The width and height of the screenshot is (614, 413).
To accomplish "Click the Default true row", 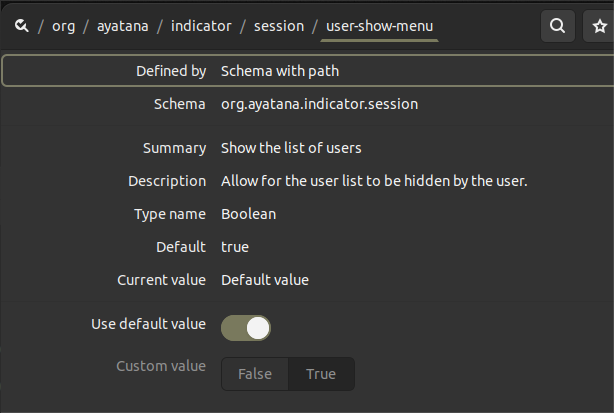I will 235,246.
